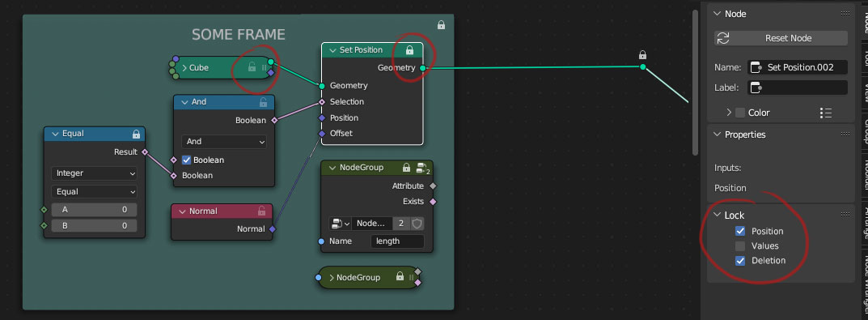Click the B value field in Equal
This screenshot has height=320, width=868.
tap(94, 226)
